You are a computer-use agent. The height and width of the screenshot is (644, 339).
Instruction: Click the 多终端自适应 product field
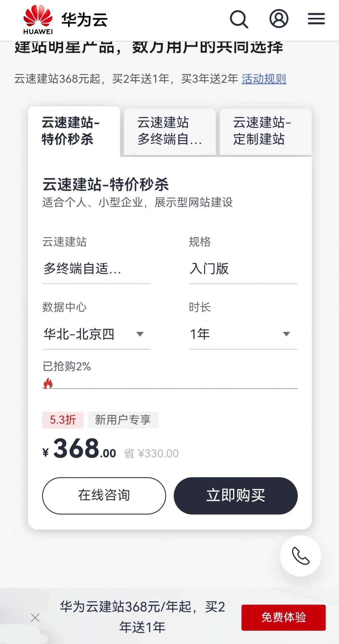96,269
